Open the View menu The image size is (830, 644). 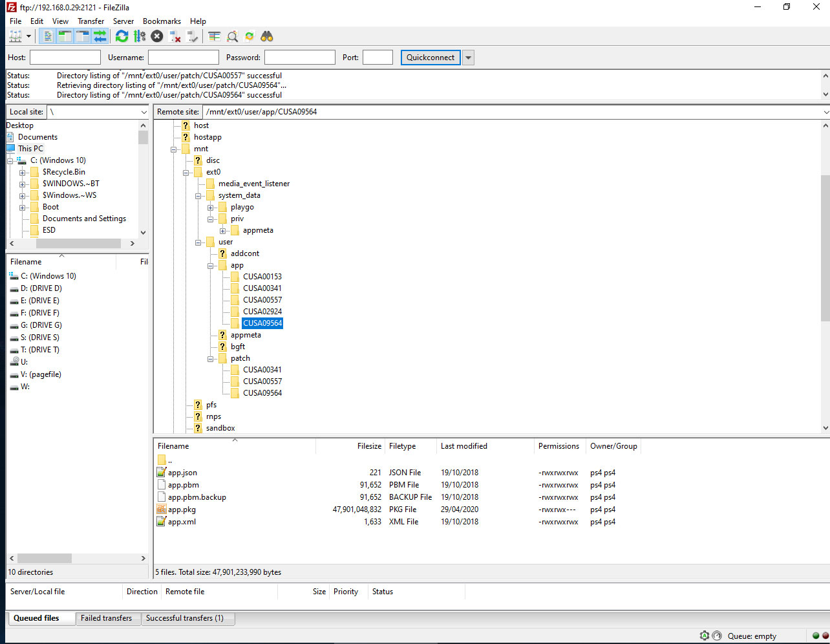pyautogui.click(x=60, y=21)
